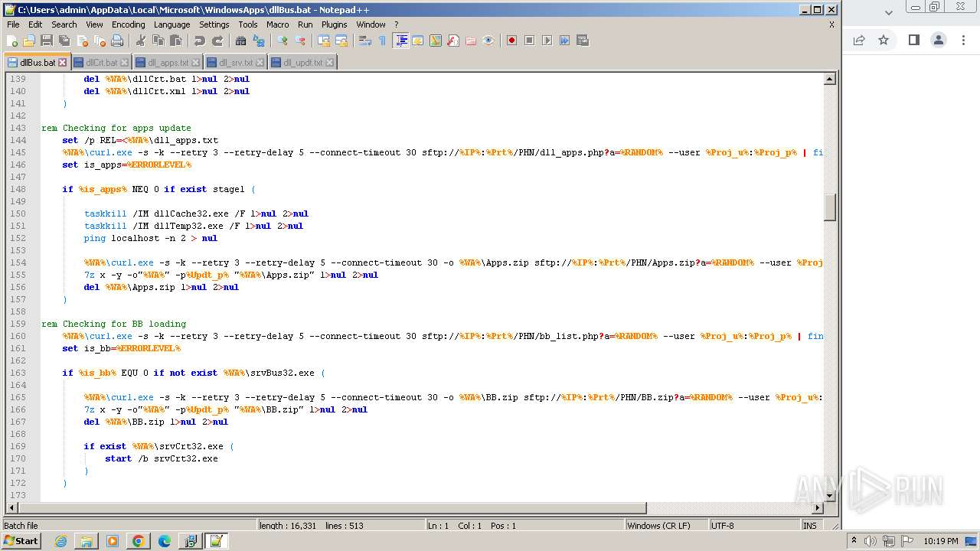This screenshot has width=980, height=551.
Task: Bookmark page with Chrome star icon
Action: [x=884, y=41]
